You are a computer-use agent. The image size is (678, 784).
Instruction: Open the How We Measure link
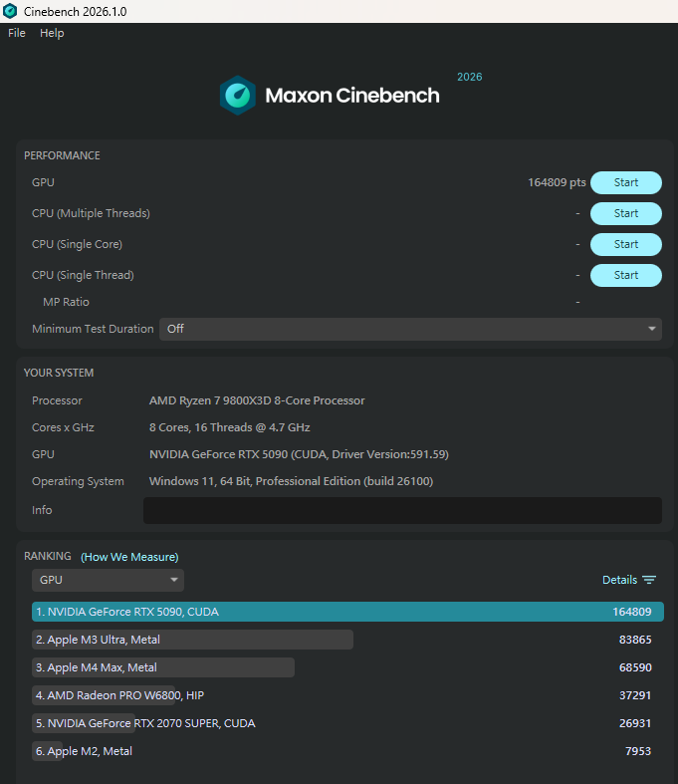[129, 557]
